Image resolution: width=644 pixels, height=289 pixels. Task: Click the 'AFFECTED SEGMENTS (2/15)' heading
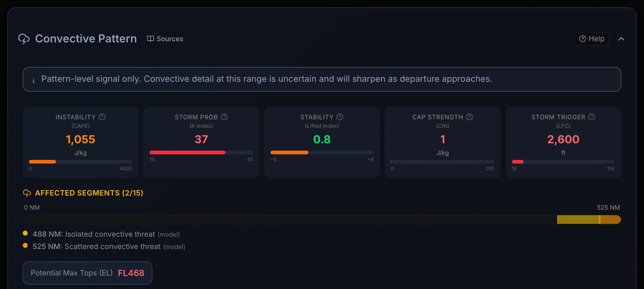[x=89, y=193]
